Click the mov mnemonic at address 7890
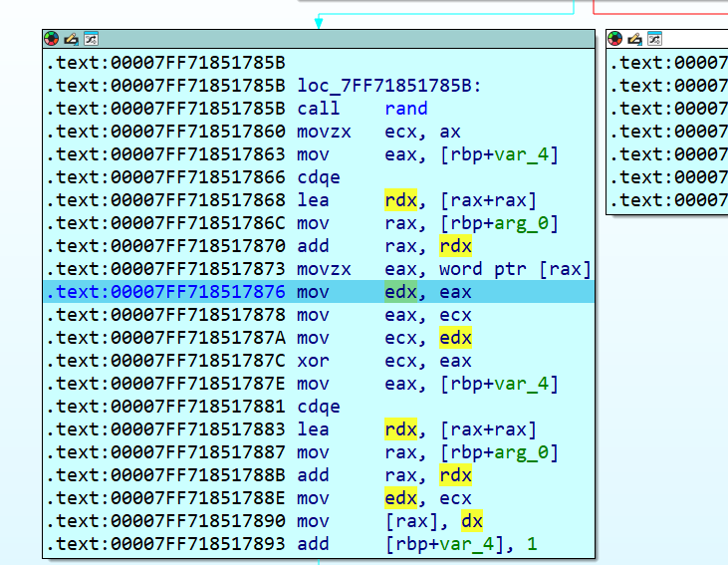 pos(314,521)
